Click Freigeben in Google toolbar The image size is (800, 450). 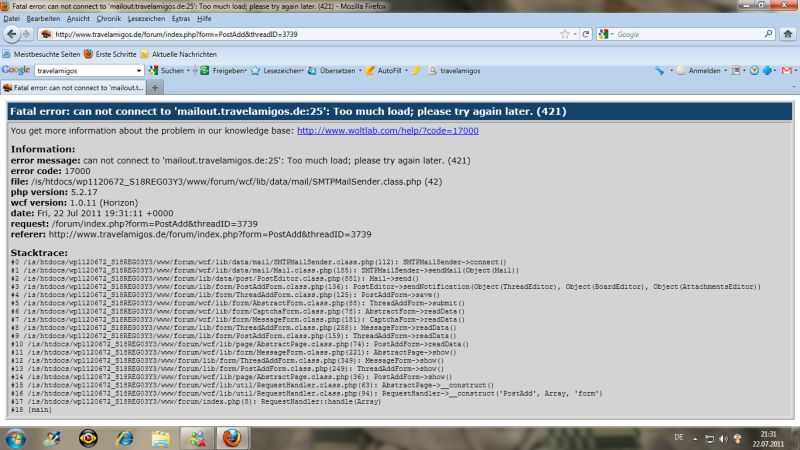[x=223, y=71]
